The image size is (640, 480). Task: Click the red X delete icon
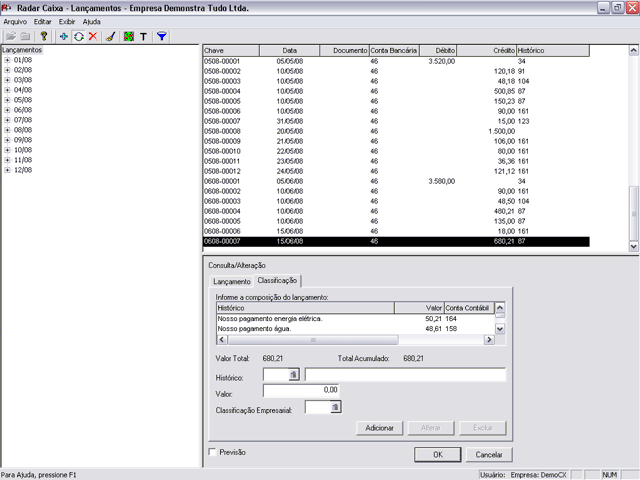coord(93,35)
